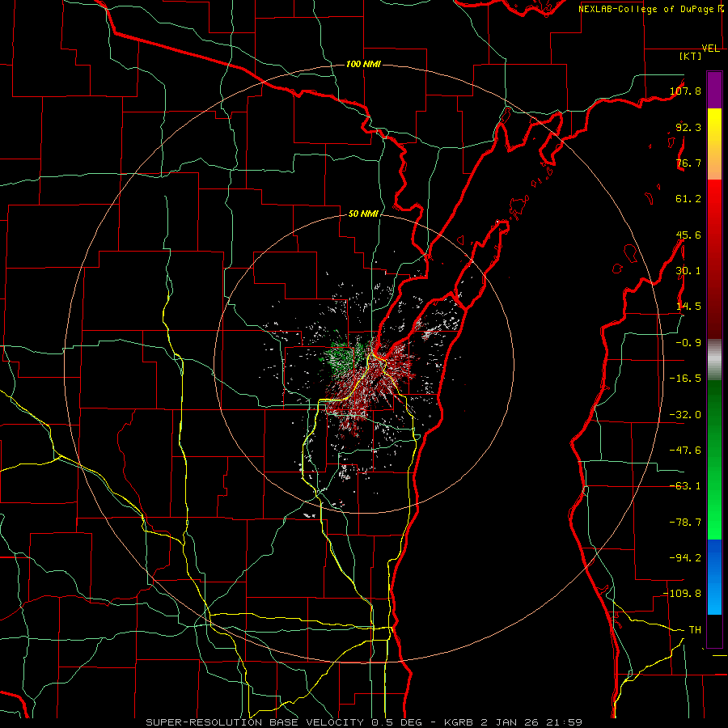This screenshot has width=728, height=728.
Task: Click the 30.1 legend value
Action: click(x=688, y=271)
